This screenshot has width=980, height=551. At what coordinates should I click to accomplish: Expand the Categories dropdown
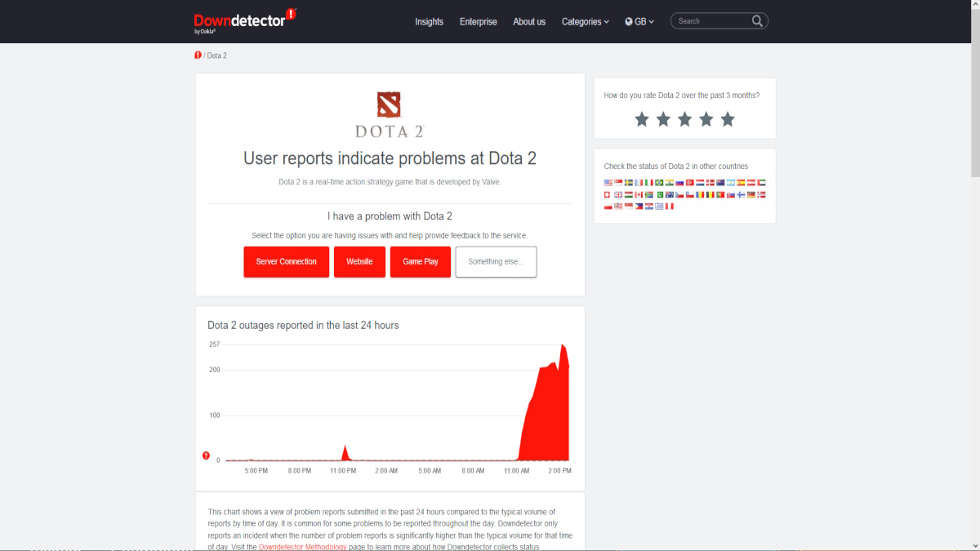pos(585,22)
